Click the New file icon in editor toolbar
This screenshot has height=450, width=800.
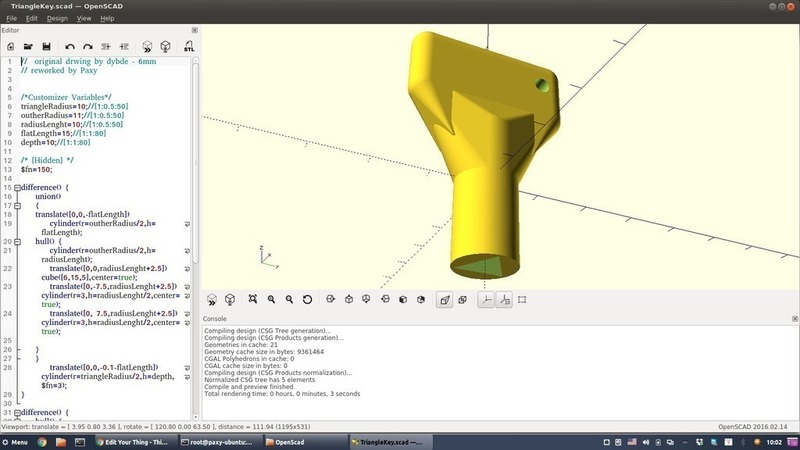click(10, 46)
